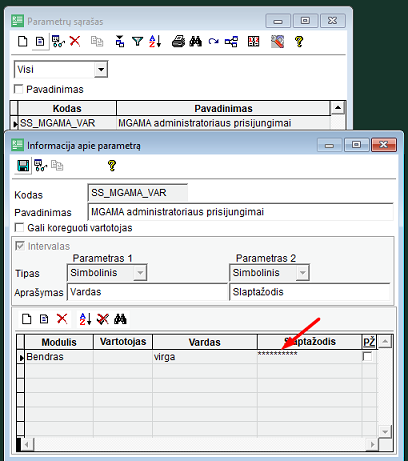Expand Parametras 2 Simbolinis type dropdown
Screen dimensions: 408x461
302,273
